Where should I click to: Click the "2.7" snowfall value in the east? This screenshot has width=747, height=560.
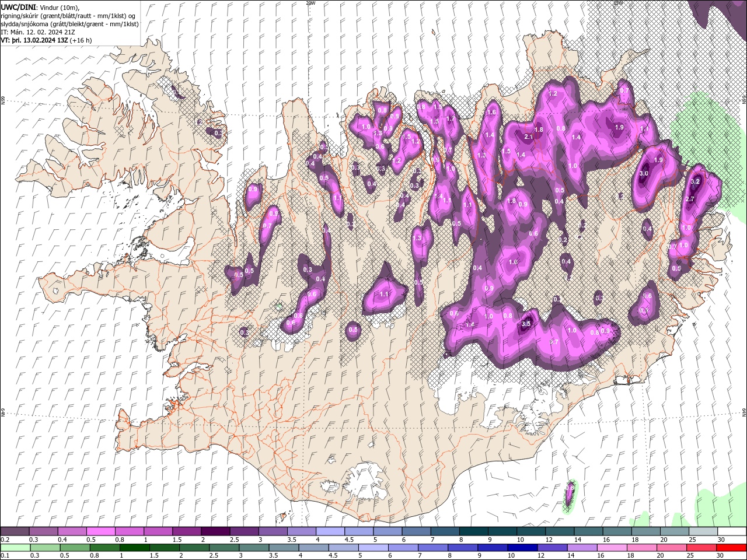pyautogui.click(x=689, y=199)
